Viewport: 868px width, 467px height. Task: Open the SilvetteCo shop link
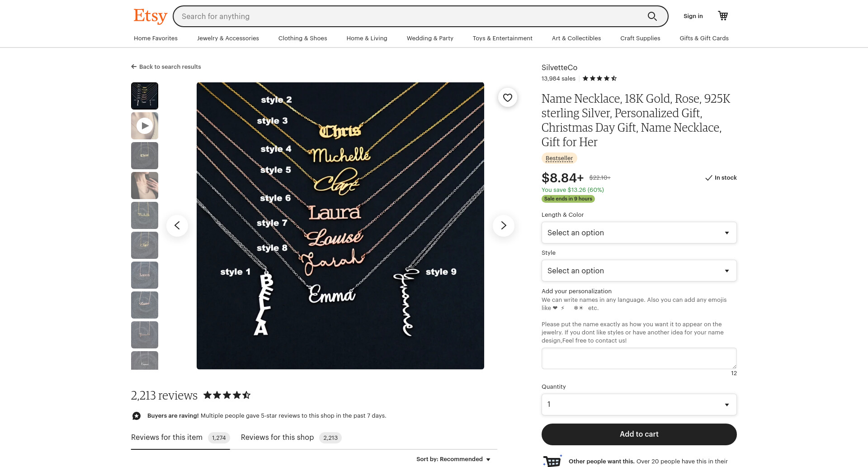[559, 67]
